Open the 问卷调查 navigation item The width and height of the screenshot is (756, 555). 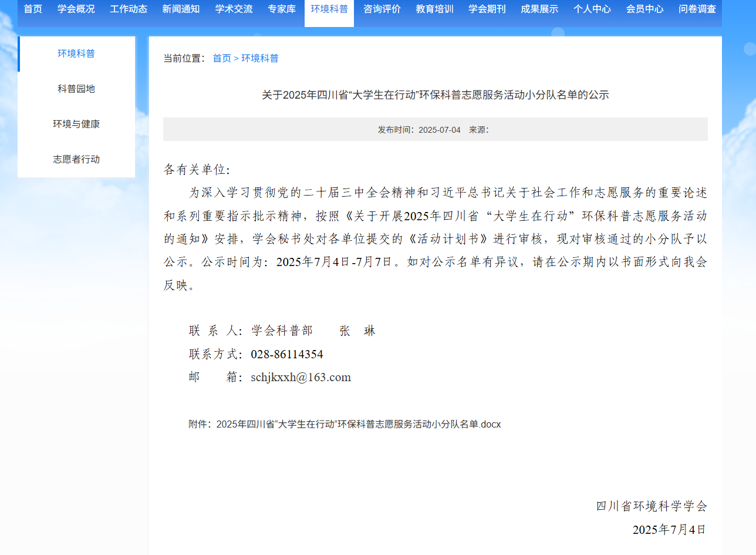[x=697, y=9]
